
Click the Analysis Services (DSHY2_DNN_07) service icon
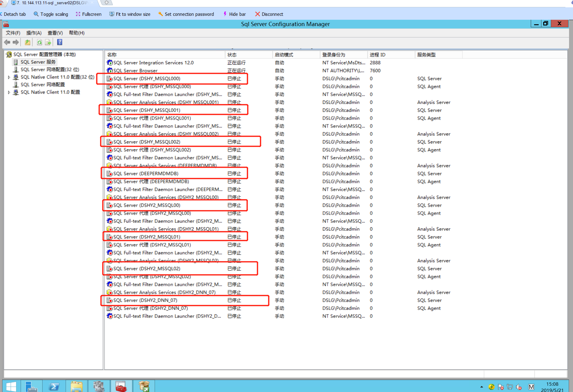[110, 292]
